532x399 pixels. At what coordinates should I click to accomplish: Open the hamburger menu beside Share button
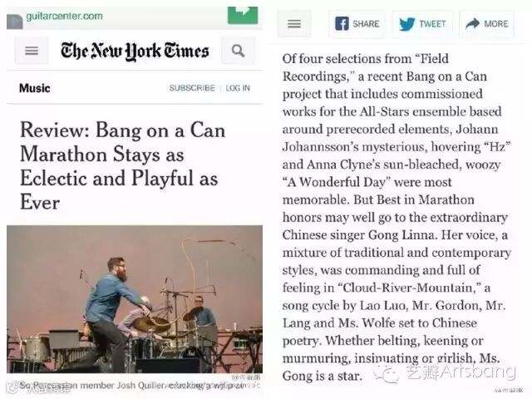[294, 24]
